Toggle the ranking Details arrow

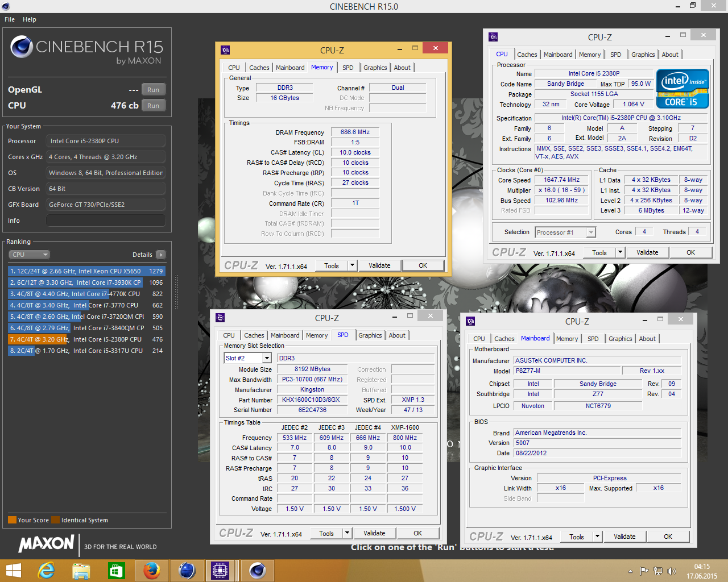(x=161, y=255)
